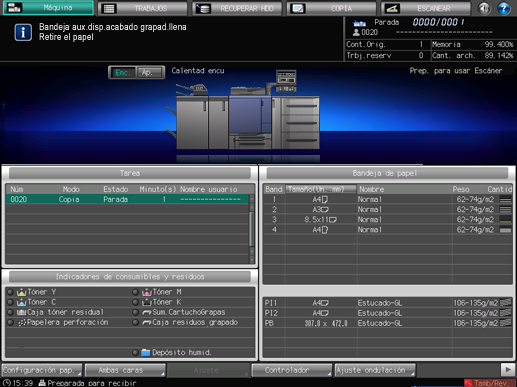The image size is (517, 387).
Task: Click the Controlador button
Action: (x=292, y=370)
